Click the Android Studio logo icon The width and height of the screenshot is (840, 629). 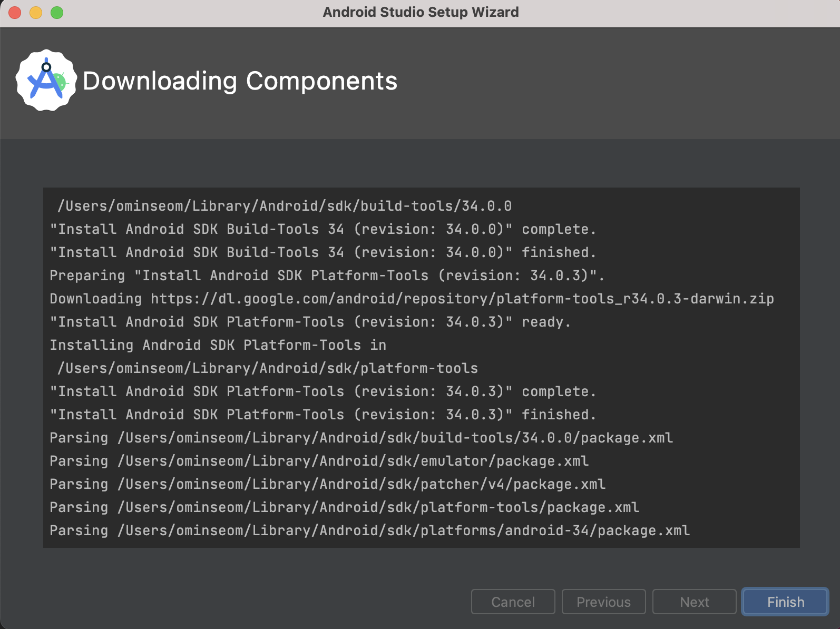[46, 81]
